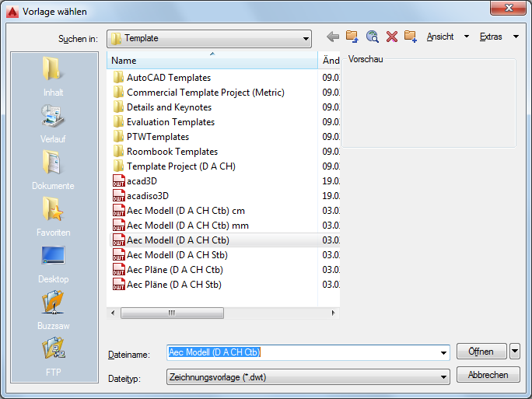Expand the arrow next to Öffnen

point(515,351)
